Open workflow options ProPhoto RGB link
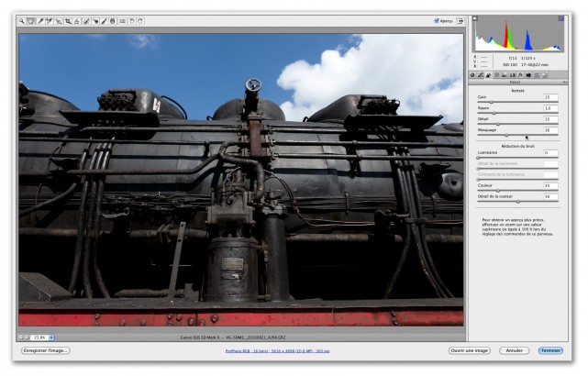Viewport: 588px width, 376px height. [x=278, y=351]
